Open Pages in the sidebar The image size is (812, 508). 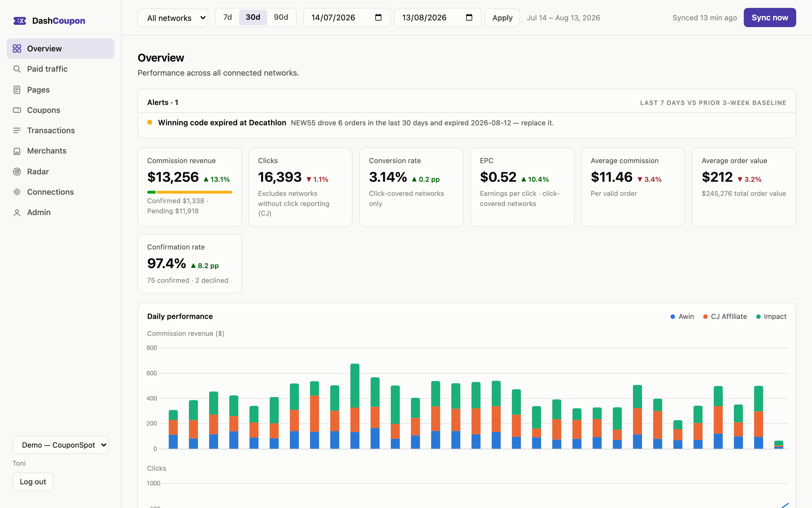(x=60, y=90)
